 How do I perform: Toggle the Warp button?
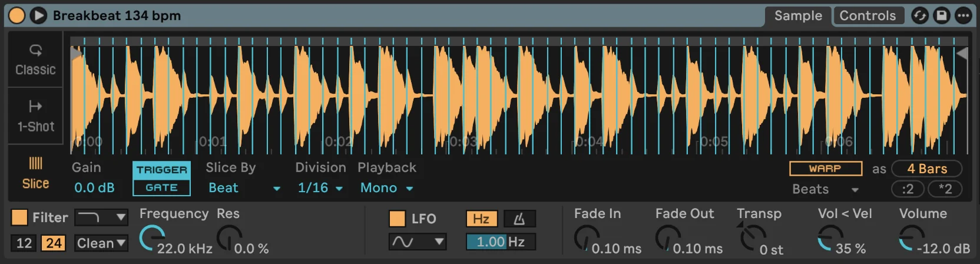(x=825, y=169)
